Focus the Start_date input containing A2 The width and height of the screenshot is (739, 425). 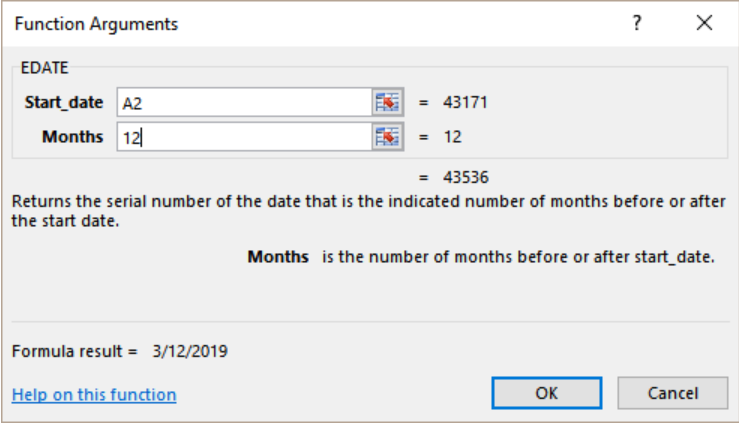pos(245,102)
